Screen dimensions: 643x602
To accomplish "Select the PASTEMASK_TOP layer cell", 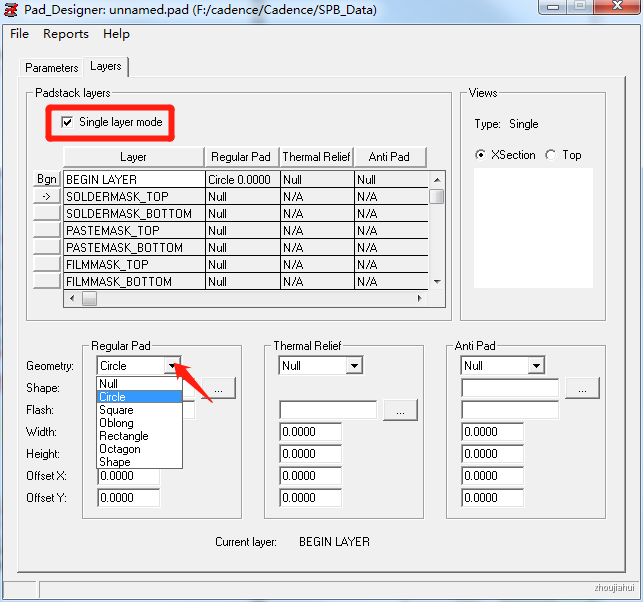I will (x=135, y=231).
